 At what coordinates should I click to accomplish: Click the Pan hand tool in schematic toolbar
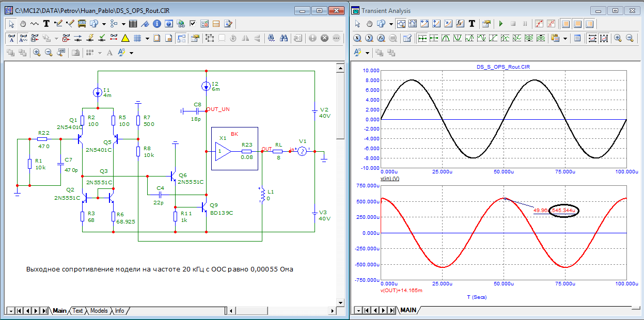click(23, 24)
